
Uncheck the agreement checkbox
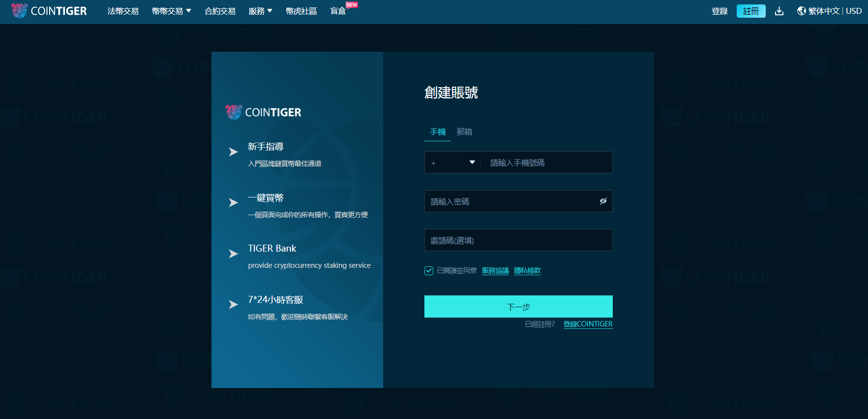point(429,271)
